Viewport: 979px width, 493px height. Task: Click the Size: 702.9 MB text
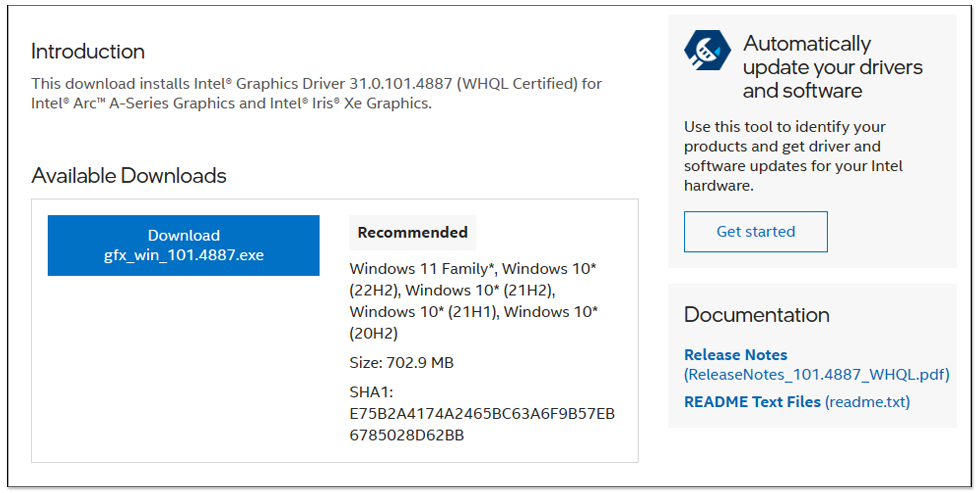pyautogui.click(x=401, y=363)
